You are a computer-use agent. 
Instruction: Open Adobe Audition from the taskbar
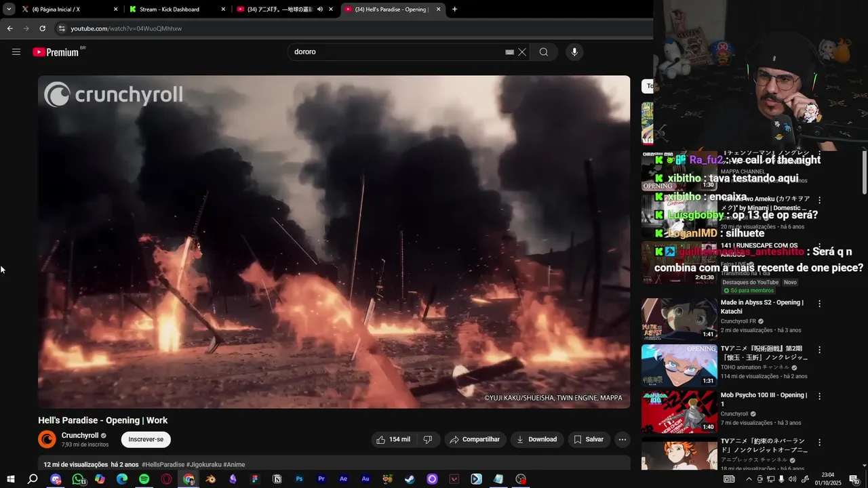tap(366, 479)
